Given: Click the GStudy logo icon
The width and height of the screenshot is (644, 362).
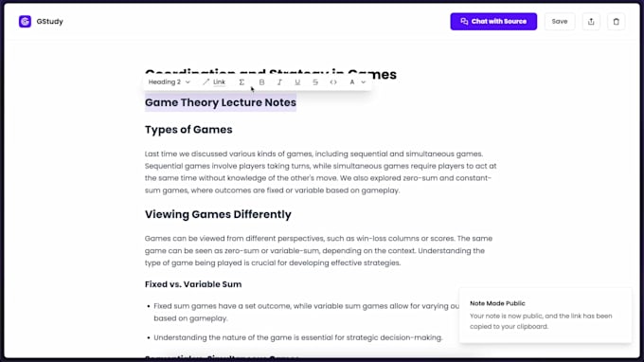Looking at the screenshot, I should (25, 22).
